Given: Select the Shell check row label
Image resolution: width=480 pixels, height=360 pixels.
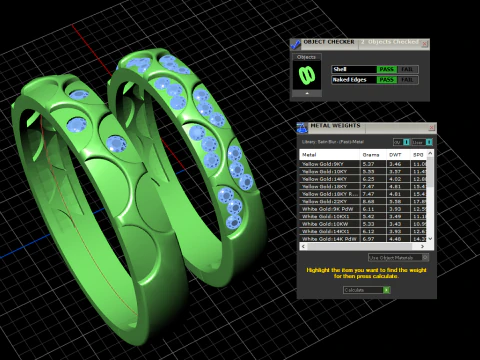Looking at the screenshot, I should (354, 69).
